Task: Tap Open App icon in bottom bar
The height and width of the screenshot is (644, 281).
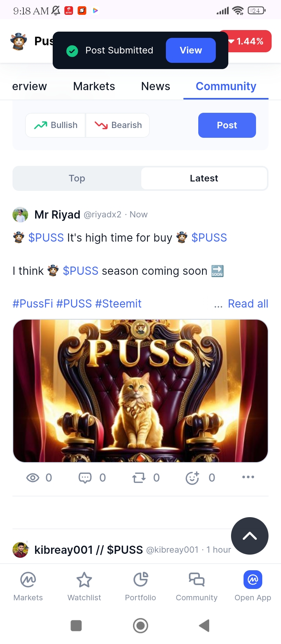Action: [x=253, y=580]
